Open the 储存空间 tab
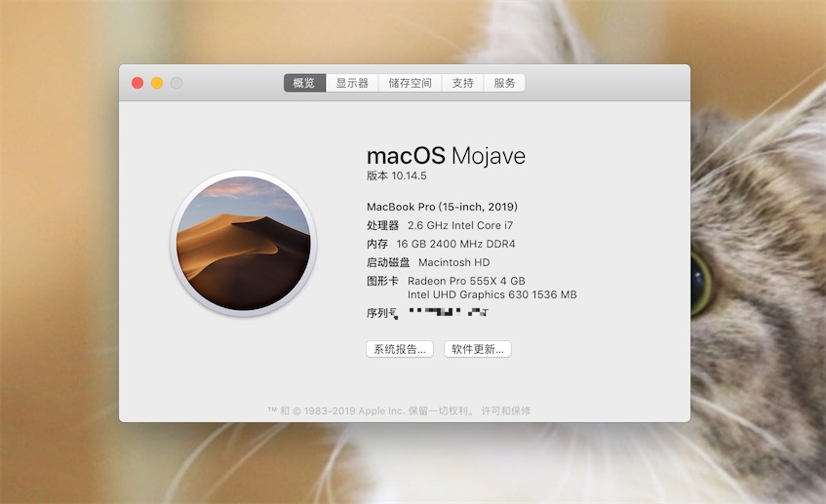The height and width of the screenshot is (504, 826). pyautogui.click(x=410, y=83)
